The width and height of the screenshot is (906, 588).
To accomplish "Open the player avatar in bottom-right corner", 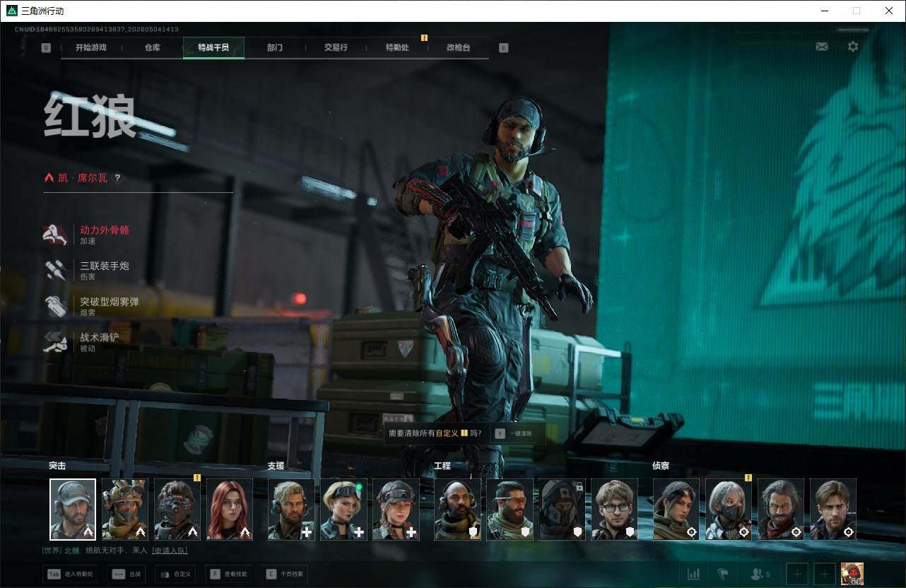I will coord(852,574).
